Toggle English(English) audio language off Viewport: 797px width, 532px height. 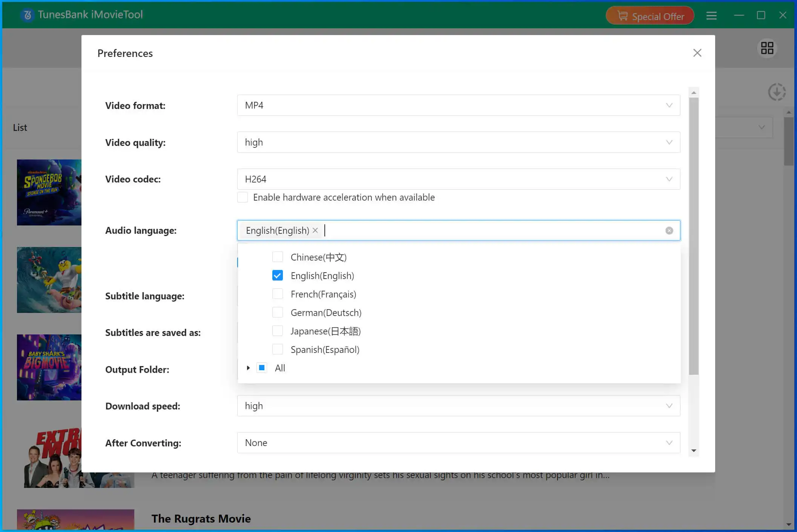277,275
